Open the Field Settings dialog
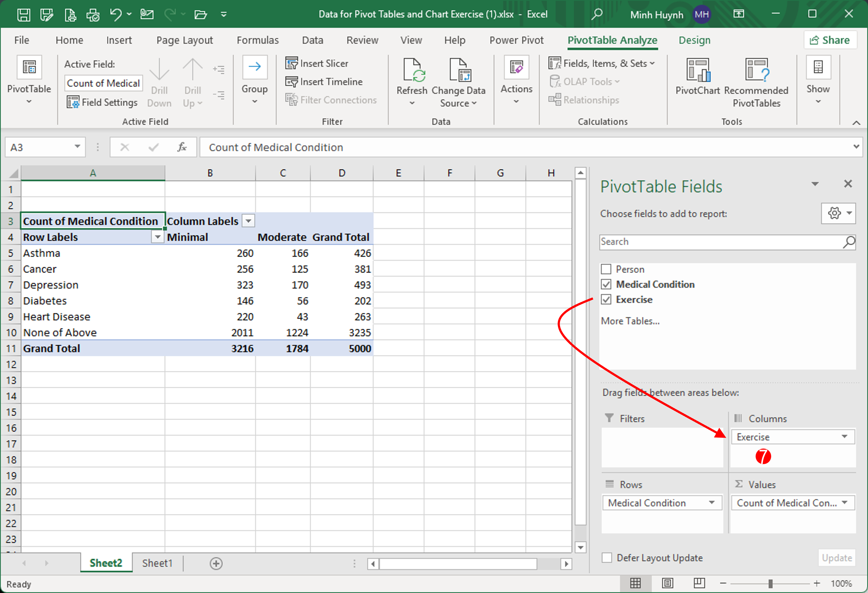This screenshot has width=868, height=593. click(x=102, y=102)
